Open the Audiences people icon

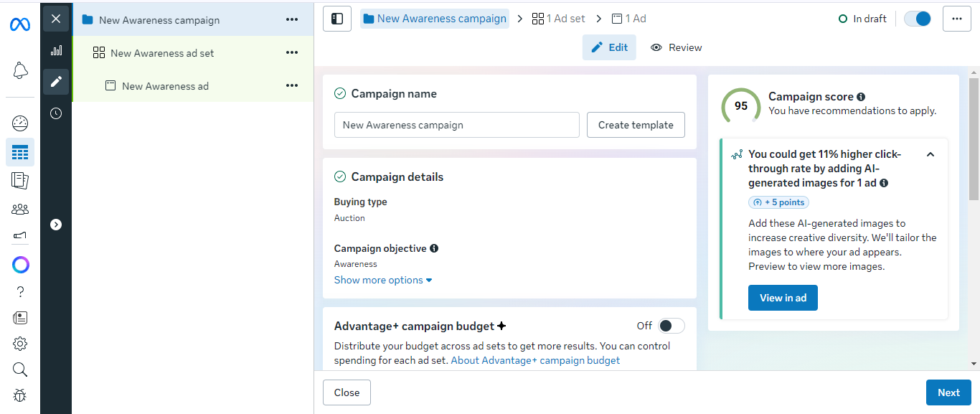click(x=20, y=210)
